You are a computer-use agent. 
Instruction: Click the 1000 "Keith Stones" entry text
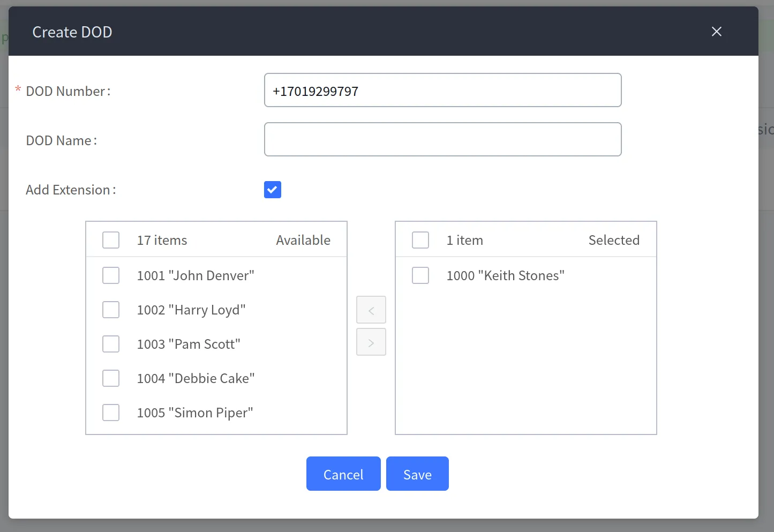(x=505, y=275)
